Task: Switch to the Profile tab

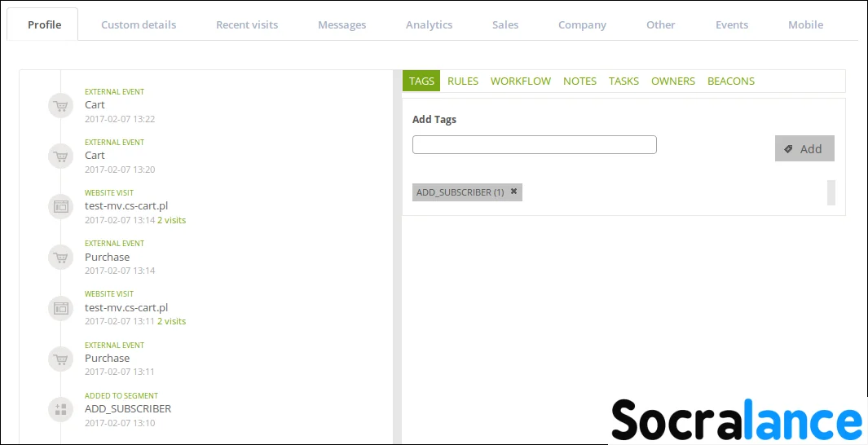Action: 44,24
